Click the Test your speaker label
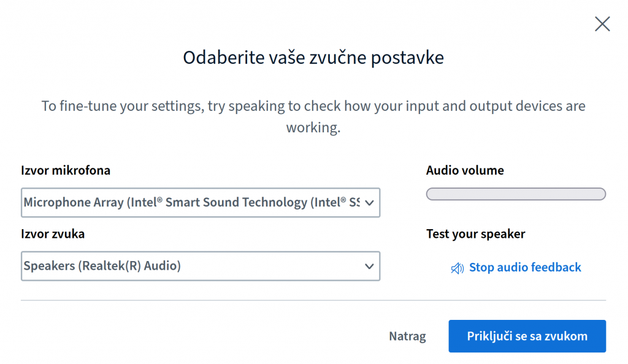This screenshot has height=364, width=628. [x=475, y=234]
